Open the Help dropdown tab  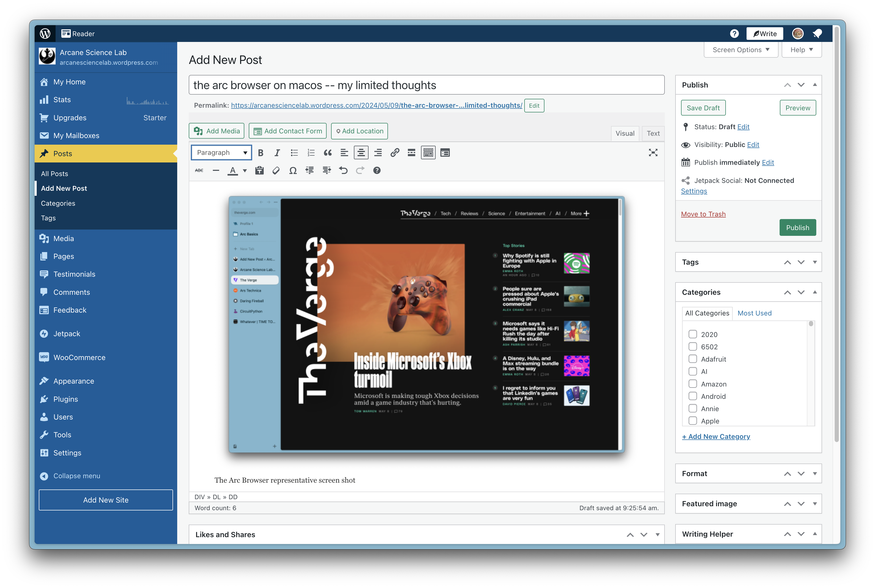[x=802, y=50]
